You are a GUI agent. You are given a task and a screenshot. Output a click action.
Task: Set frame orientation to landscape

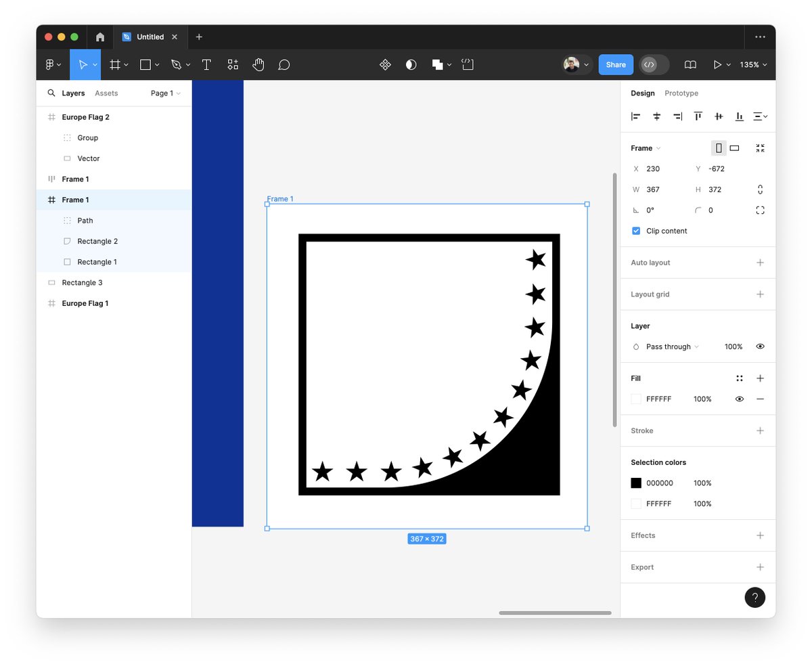734,148
